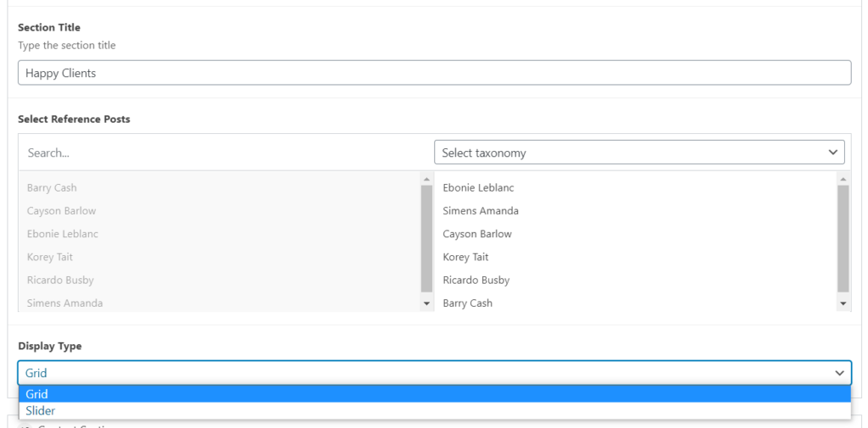
Task: Click the selected posts list scroll-up arrow
Action: pyautogui.click(x=843, y=179)
